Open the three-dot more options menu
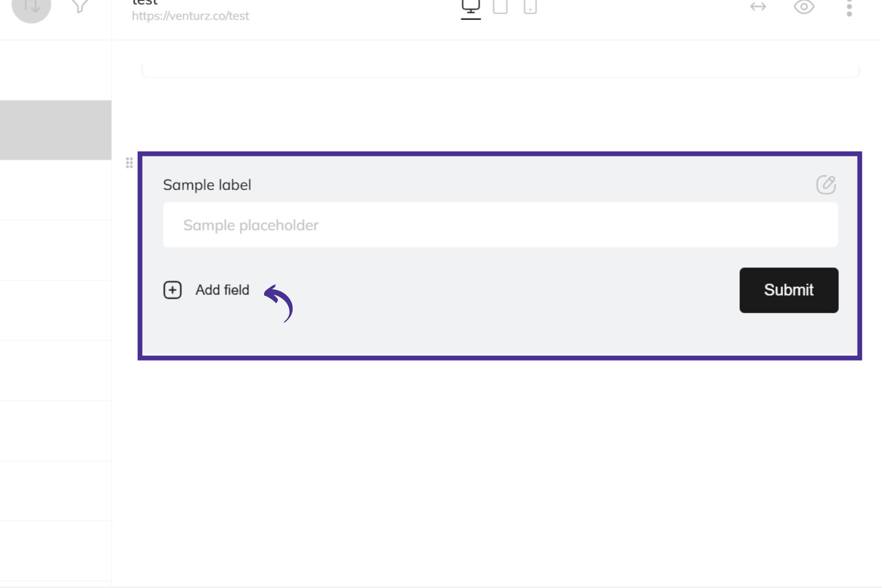The height and width of the screenshot is (588, 882). coord(849,8)
